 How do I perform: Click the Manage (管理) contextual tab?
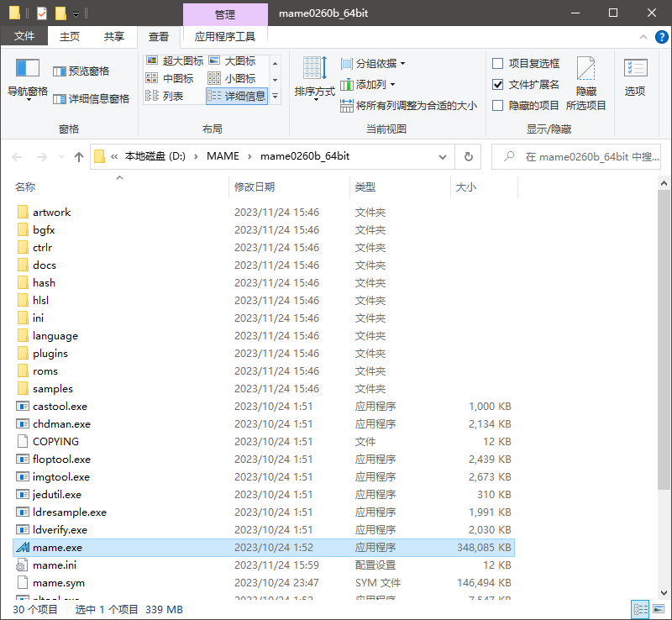pos(225,14)
